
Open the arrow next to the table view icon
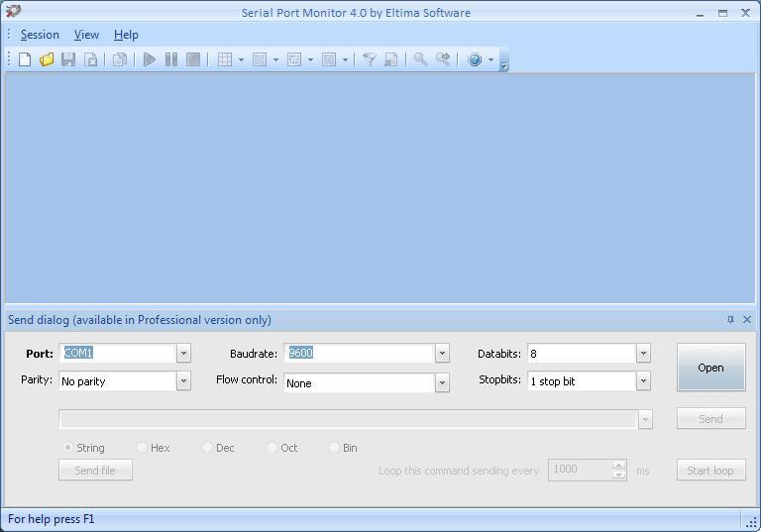click(x=241, y=60)
